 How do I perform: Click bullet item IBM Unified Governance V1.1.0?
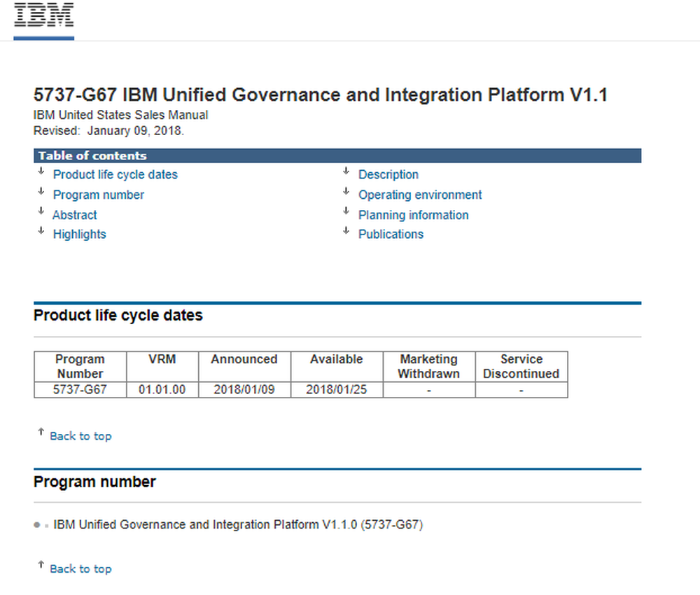click(x=238, y=524)
